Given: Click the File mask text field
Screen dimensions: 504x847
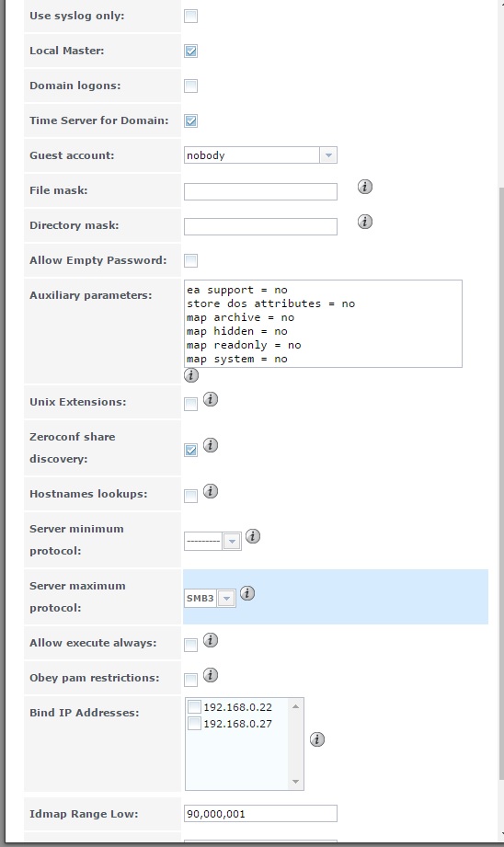Looking at the screenshot, I should 260,191.
